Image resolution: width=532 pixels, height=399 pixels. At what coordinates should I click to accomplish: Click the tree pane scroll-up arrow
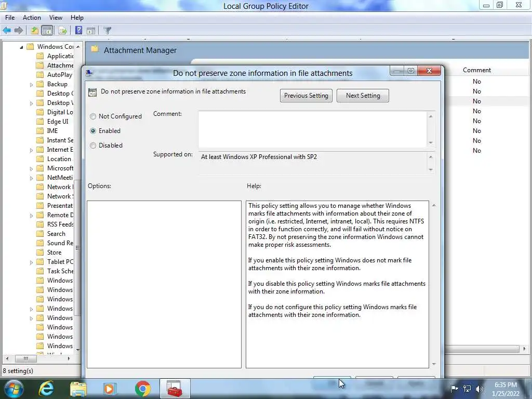pos(78,47)
